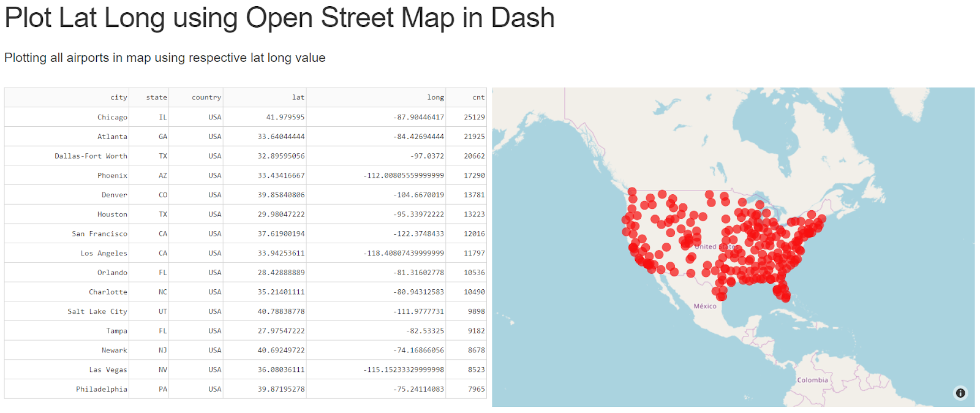Click count value 12016
Screen dimensions: 980x413
coord(466,233)
